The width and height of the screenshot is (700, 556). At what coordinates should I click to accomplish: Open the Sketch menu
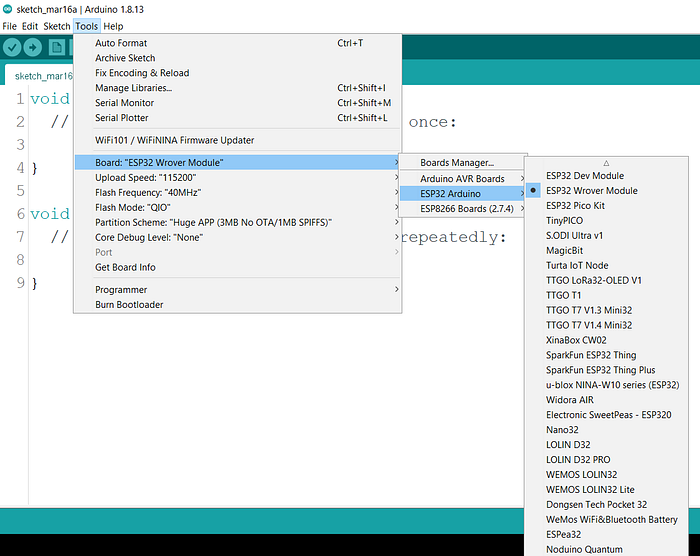(57, 26)
